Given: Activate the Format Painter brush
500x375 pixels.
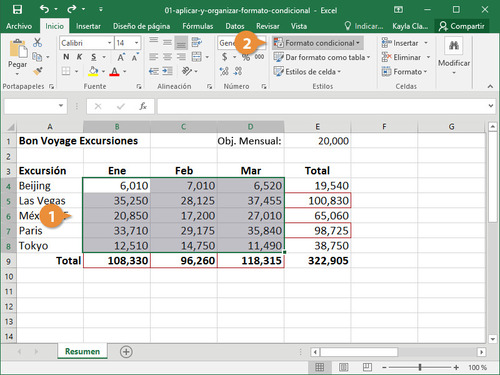Looking at the screenshot, I should coord(37,71).
